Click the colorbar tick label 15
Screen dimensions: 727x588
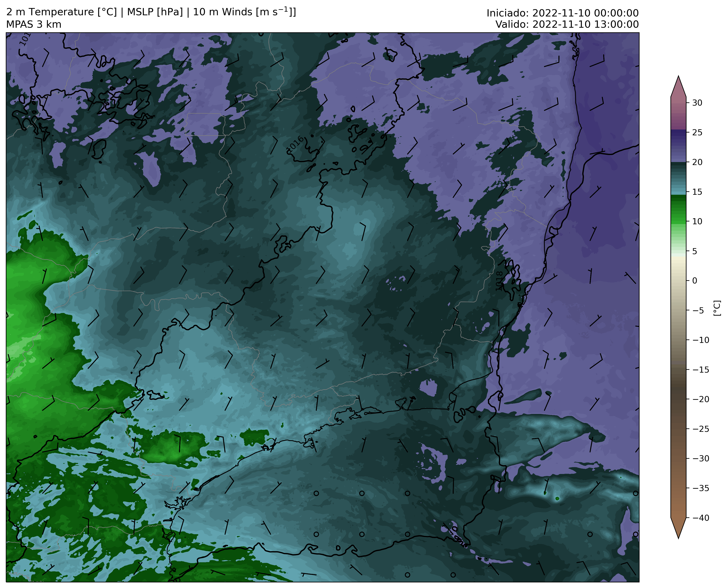697,192
